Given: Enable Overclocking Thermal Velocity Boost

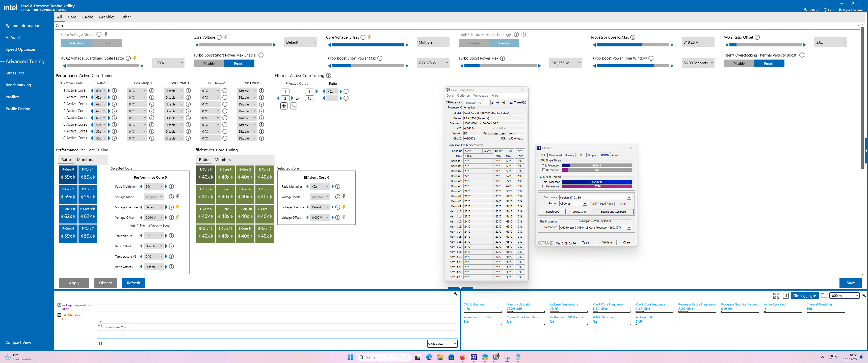Looking at the screenshot, I should [x=769, y=64].
